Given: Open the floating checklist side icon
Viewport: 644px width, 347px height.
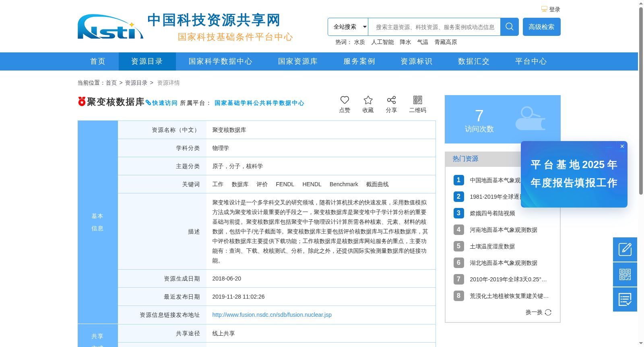Looking at the screenshot, I should [625, 299].
